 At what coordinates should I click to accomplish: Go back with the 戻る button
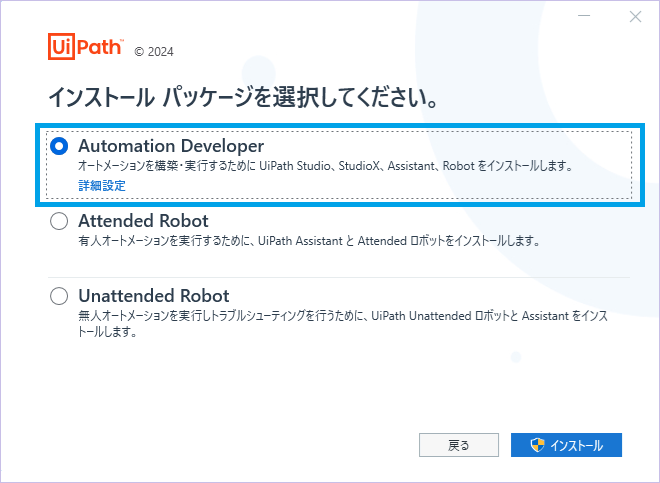[459, 445]
